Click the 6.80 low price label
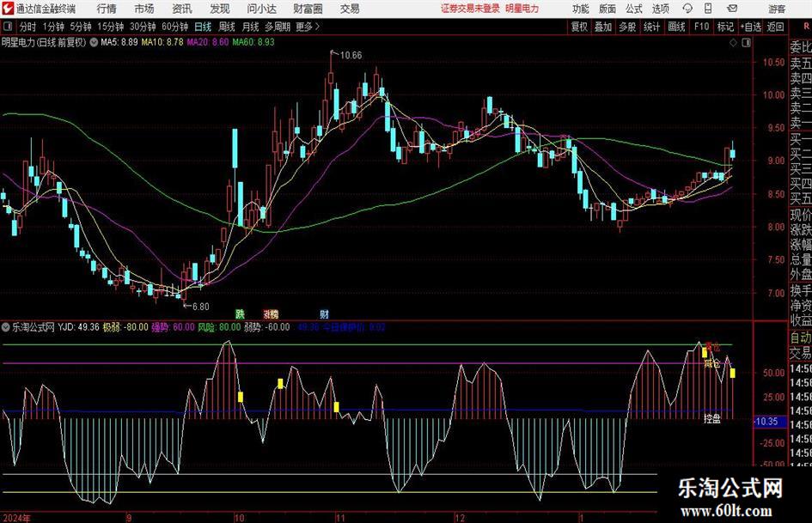The image size is (812, 523). pyautogui.click(x=201, y=307)
